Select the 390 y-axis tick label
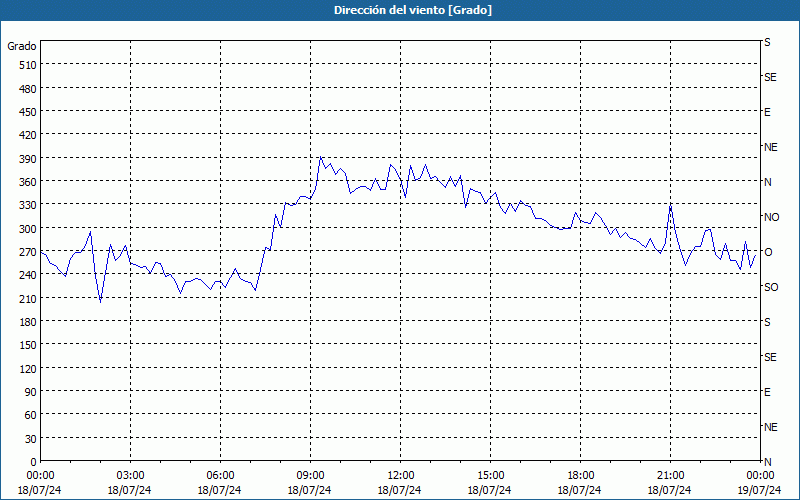The width and height of the screenshot is (800, 500). tap(29, 159)
